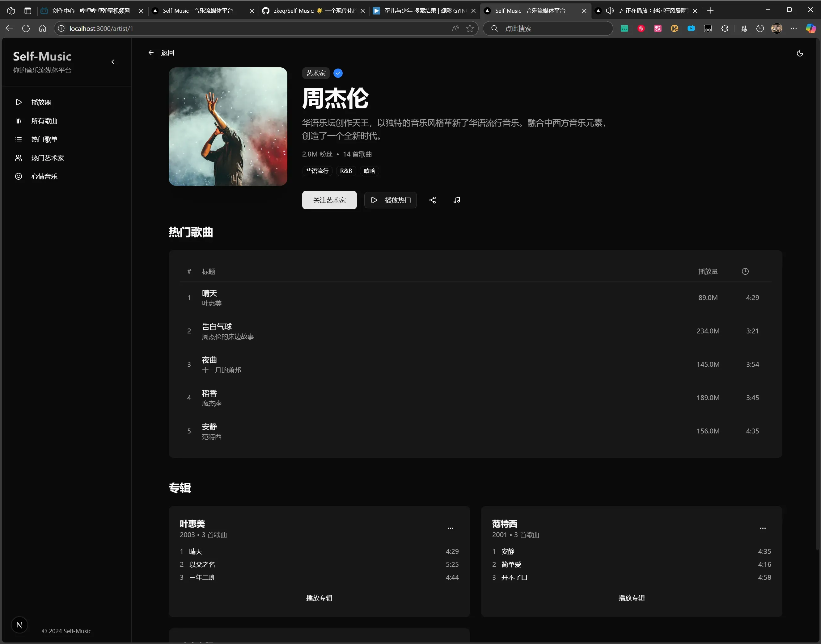Click the 华语流行 genre tag

(x=317, y=171)
